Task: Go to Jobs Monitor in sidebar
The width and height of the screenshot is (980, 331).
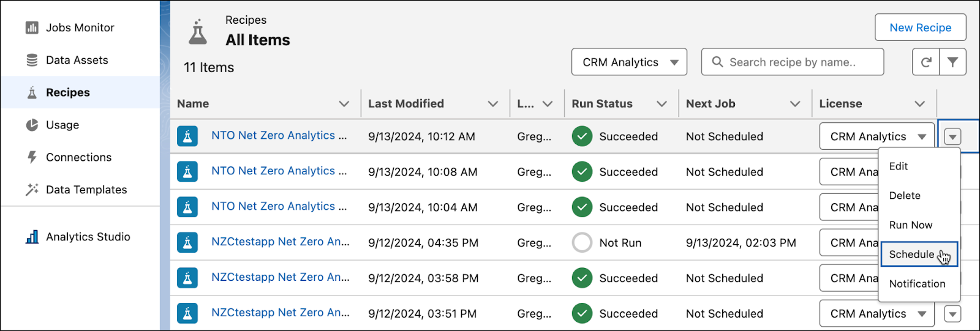Action: click(x=80, y=28)
